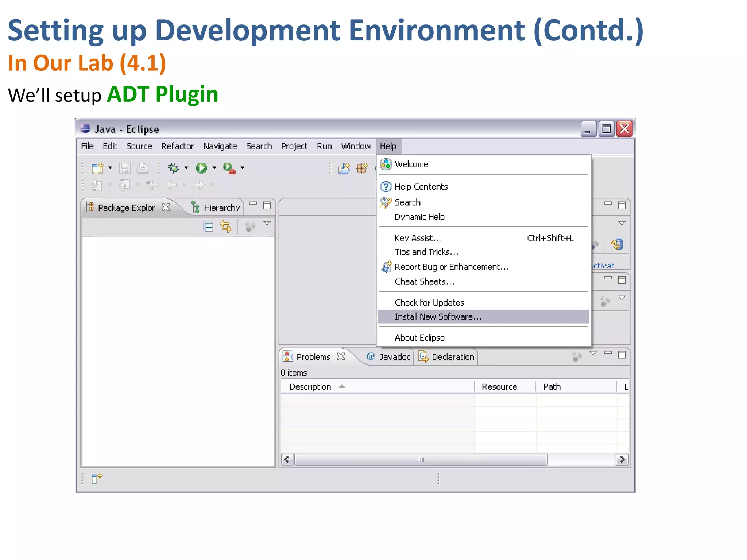Maximize the Problems panel
747x560 pixels.
622,354
